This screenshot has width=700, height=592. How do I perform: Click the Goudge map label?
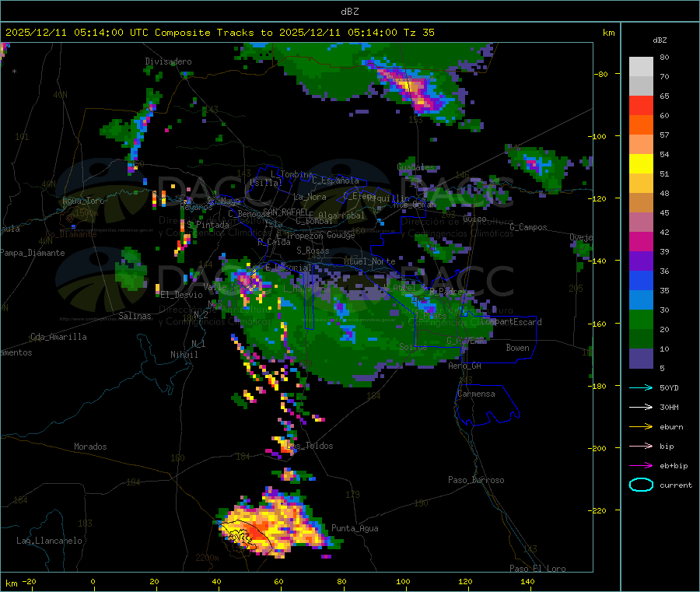click(x=341, y=235)
